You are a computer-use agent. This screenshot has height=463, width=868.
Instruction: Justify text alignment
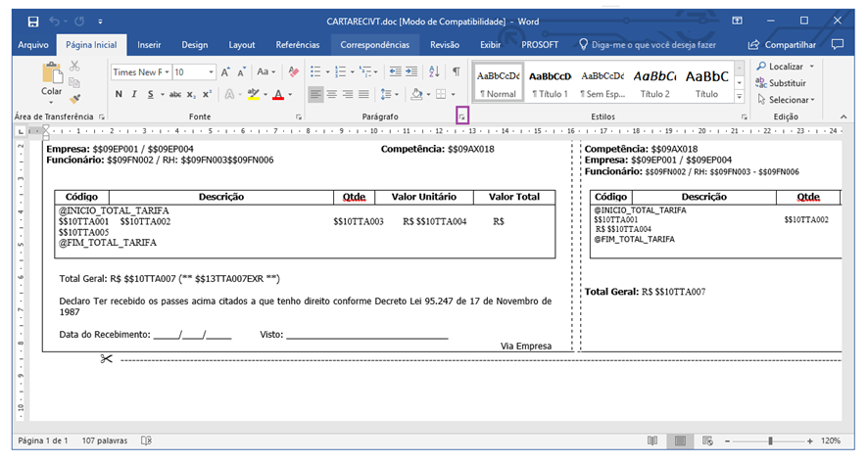[x=363, y=95]
